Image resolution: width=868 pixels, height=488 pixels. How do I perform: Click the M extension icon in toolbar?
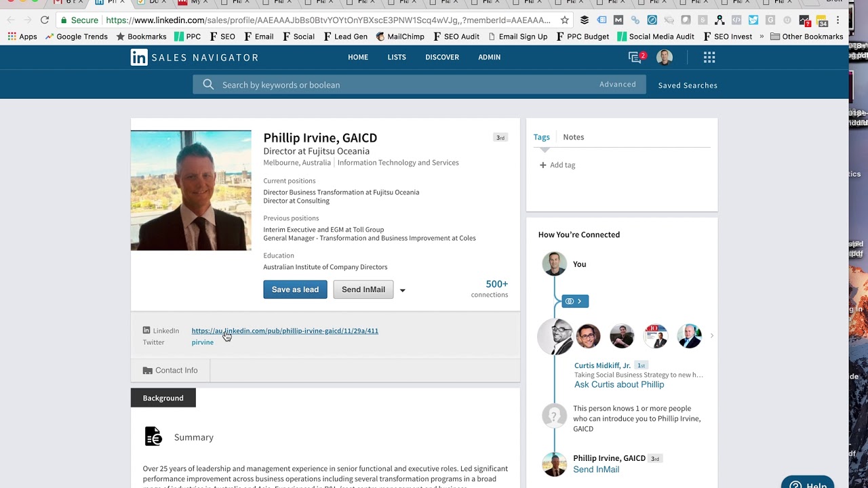pos(618,20)
